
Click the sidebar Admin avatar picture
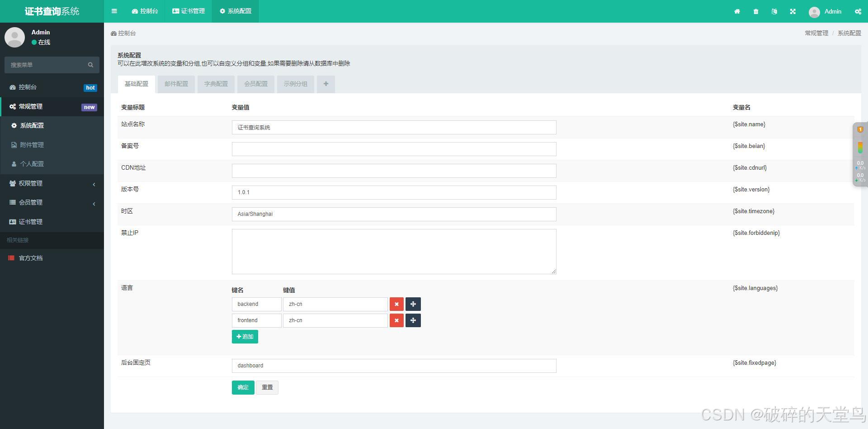click(14, 37)
